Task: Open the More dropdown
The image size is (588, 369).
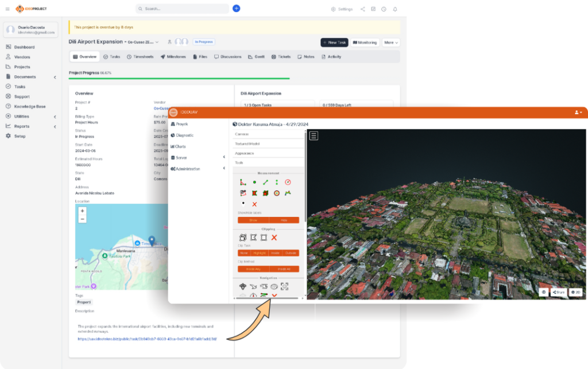Action: click(x=391, y=42)
